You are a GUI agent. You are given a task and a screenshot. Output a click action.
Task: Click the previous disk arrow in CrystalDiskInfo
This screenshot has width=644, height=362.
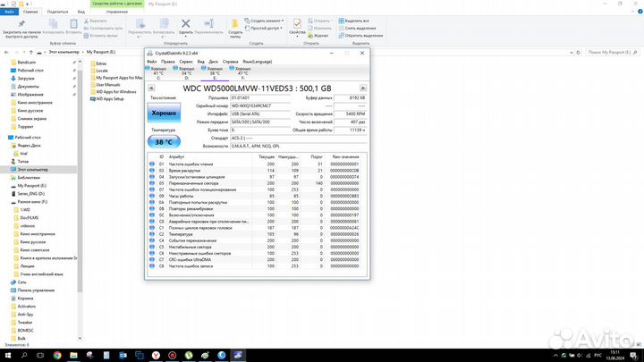click(151, 88)
